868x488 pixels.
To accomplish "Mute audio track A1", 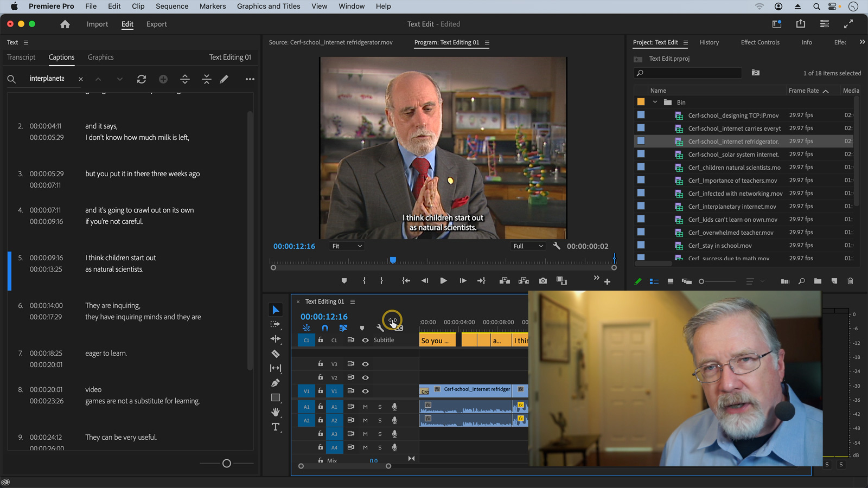I will (x=365, y=407).
